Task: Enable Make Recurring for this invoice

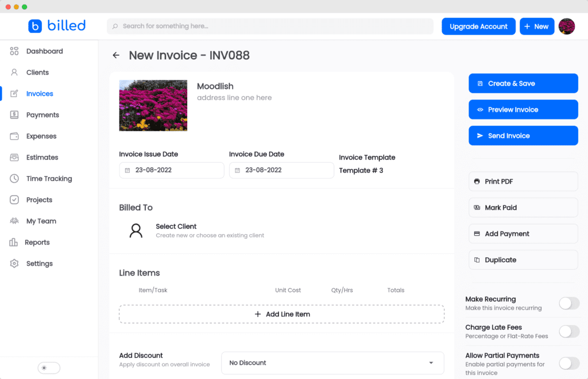Action: [569, 303]
